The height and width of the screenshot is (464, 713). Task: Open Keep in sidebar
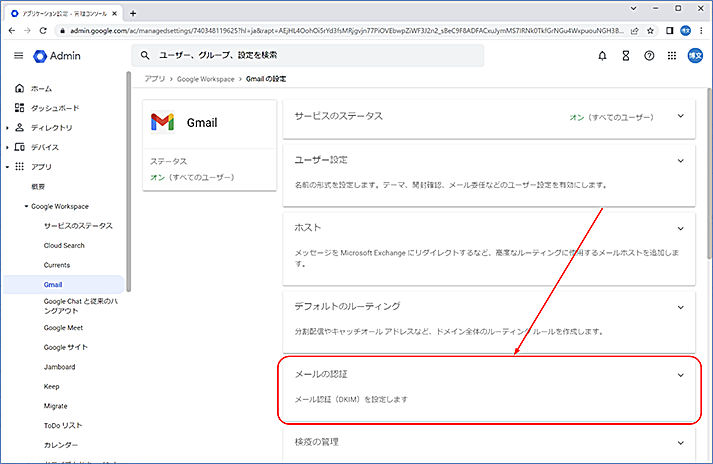coord(51,386)
